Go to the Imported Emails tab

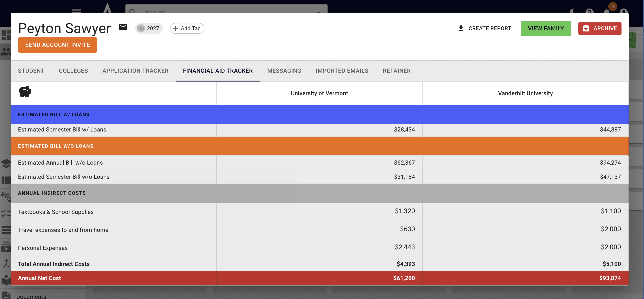342,71
